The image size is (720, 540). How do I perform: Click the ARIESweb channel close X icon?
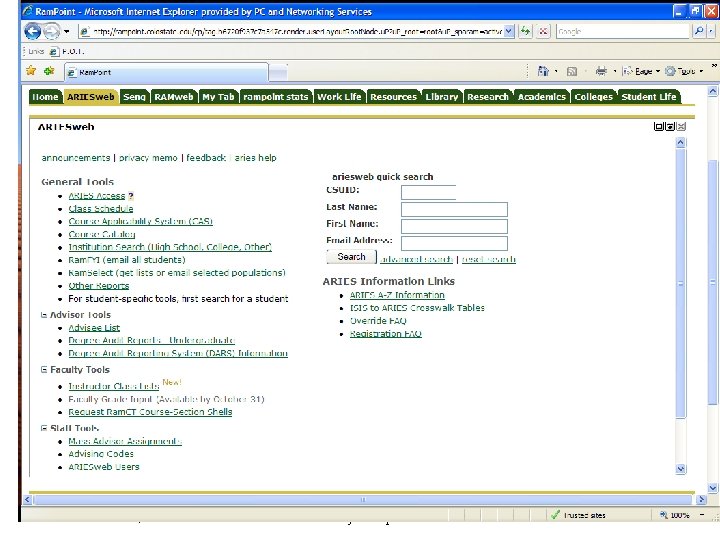[x=681, y=126]
